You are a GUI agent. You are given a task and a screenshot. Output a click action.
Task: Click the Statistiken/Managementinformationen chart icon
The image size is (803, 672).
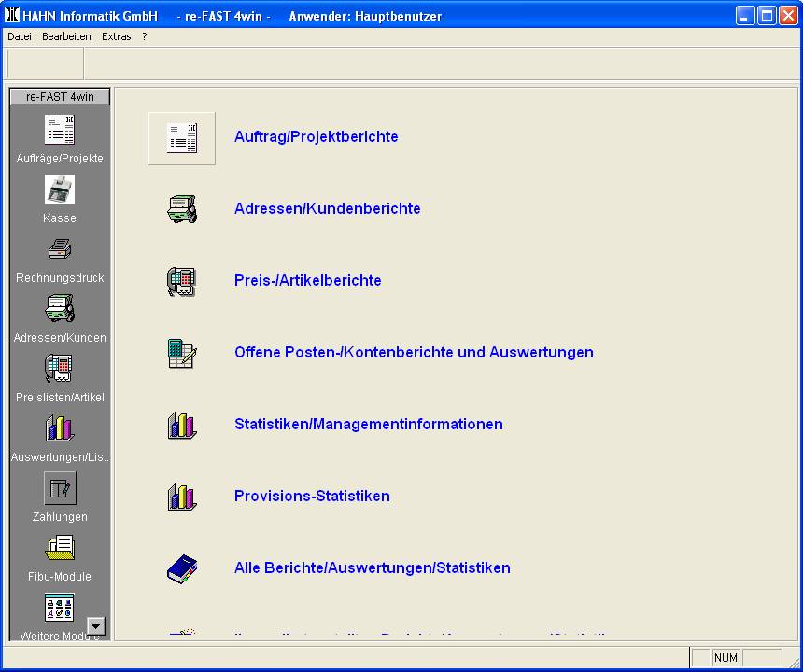coord(182,425)
